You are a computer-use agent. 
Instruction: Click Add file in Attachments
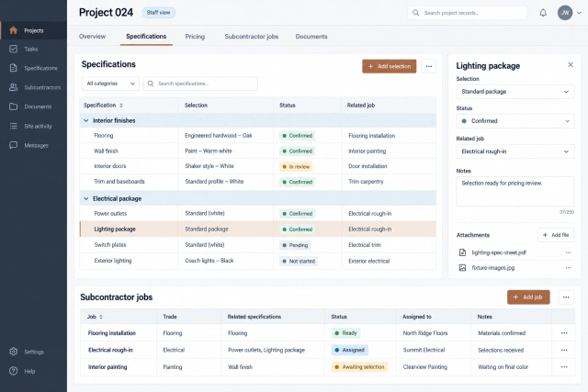click(555, 235)
